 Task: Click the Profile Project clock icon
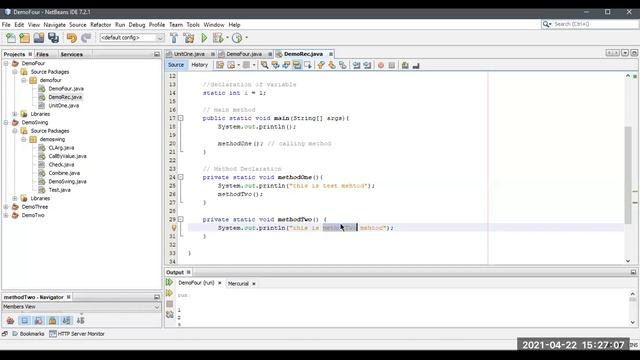click(x=237, y=38)
